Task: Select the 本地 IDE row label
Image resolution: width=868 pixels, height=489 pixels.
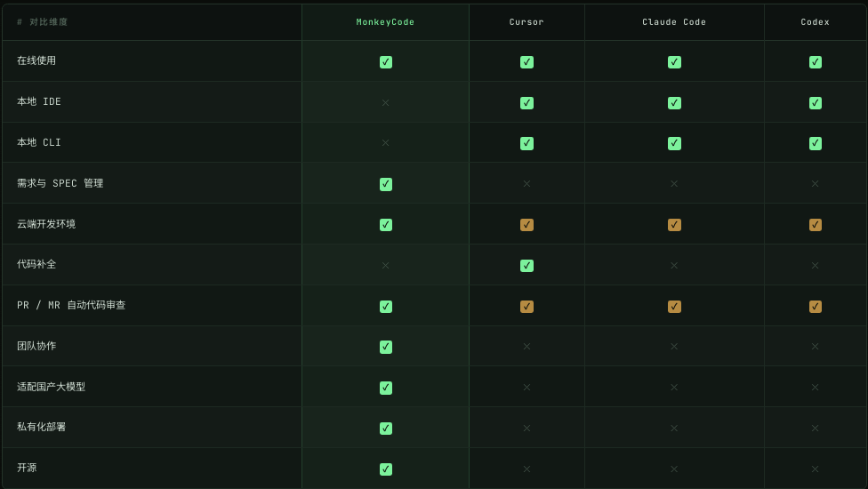Action: click(39, 101)
